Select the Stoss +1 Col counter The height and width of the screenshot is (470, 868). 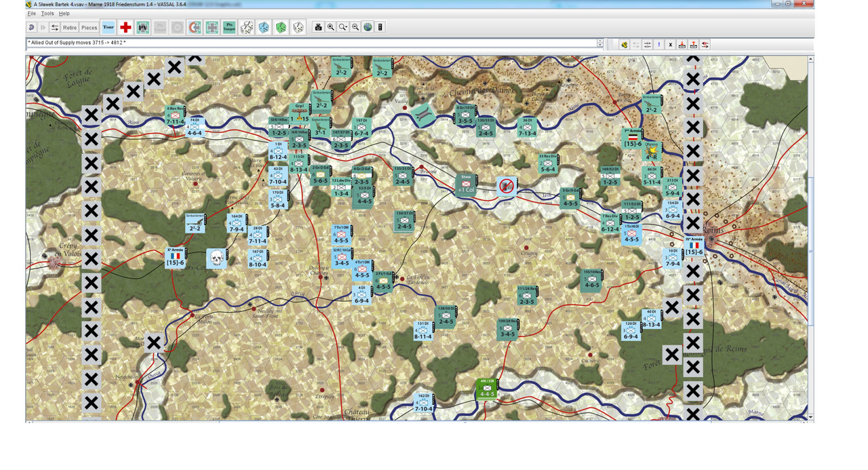pyautogui.click(x=465, y=184)
